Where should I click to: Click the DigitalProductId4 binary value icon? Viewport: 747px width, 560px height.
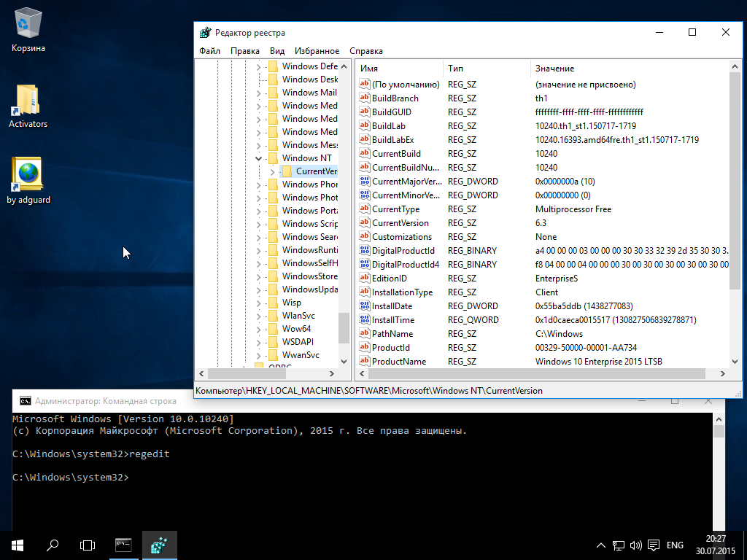point(365,264)
